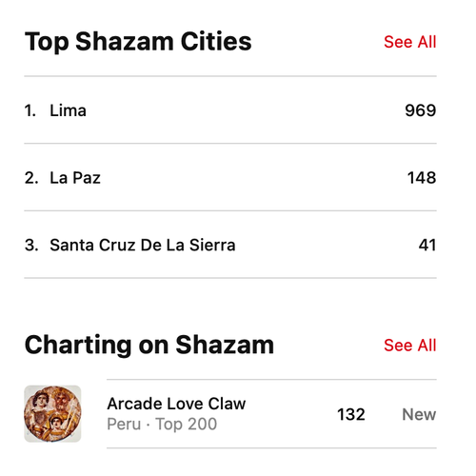This screenshot has width=476, height=476.
Task: Click the Top Shazam Cities heading
Action: click(138, 42)
